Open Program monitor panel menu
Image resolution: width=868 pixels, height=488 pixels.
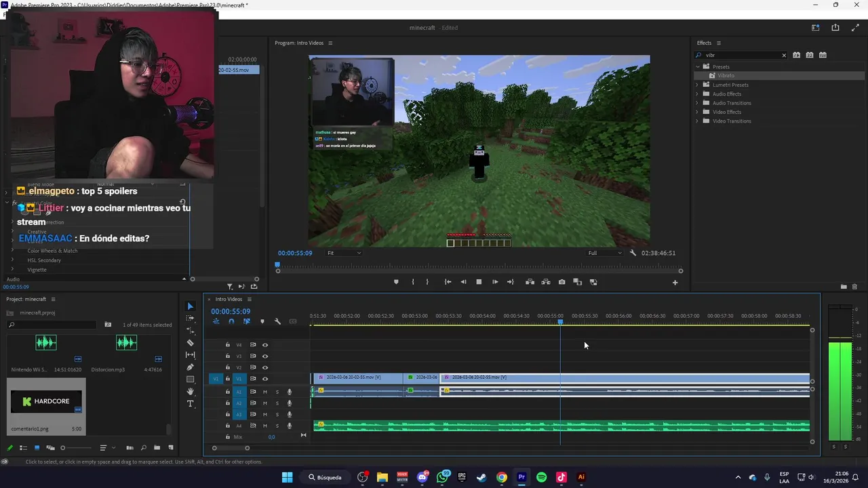(x=330, y=43)
